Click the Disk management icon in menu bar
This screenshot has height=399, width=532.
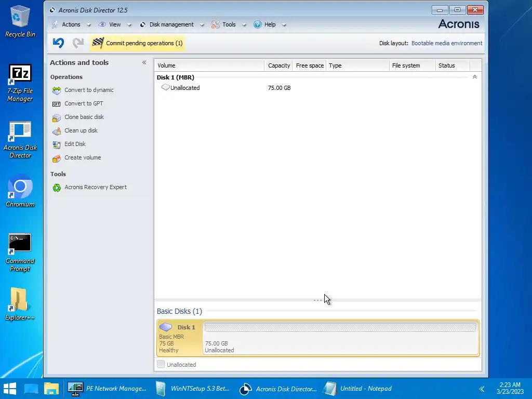[x=142, y=24]
